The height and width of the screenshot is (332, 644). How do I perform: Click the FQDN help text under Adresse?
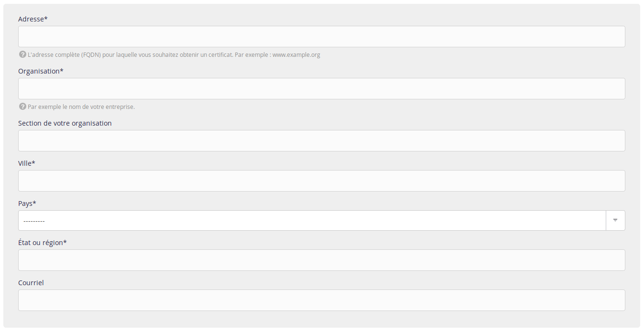174,55
